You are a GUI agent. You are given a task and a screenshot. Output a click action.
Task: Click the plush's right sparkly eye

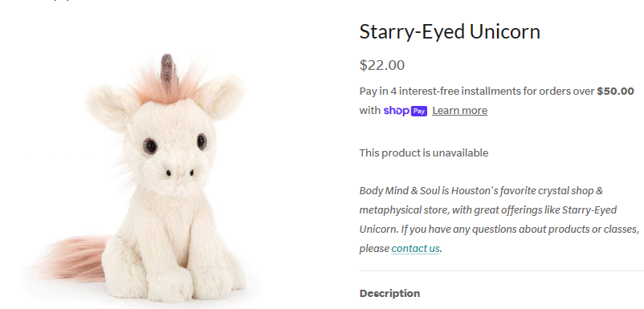pos(202,141)
